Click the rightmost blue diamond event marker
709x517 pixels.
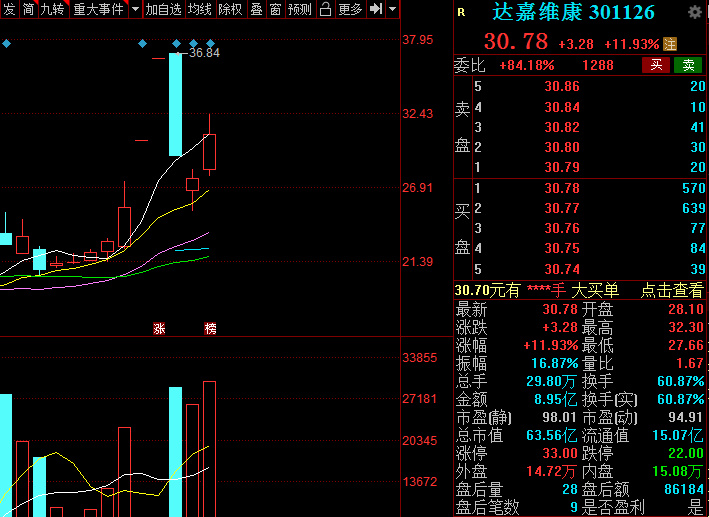[210, 43]
